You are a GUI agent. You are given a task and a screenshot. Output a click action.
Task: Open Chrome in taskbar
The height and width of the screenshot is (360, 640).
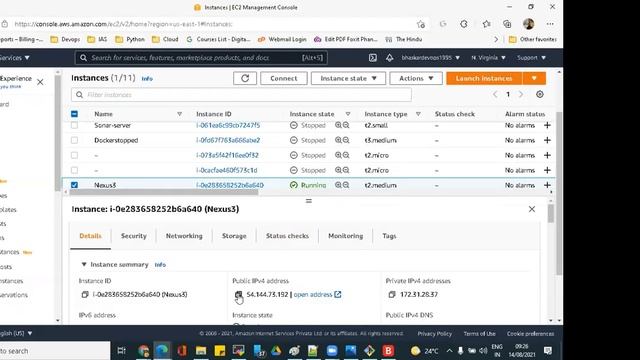pyautogui.click(x=144, y=351)
